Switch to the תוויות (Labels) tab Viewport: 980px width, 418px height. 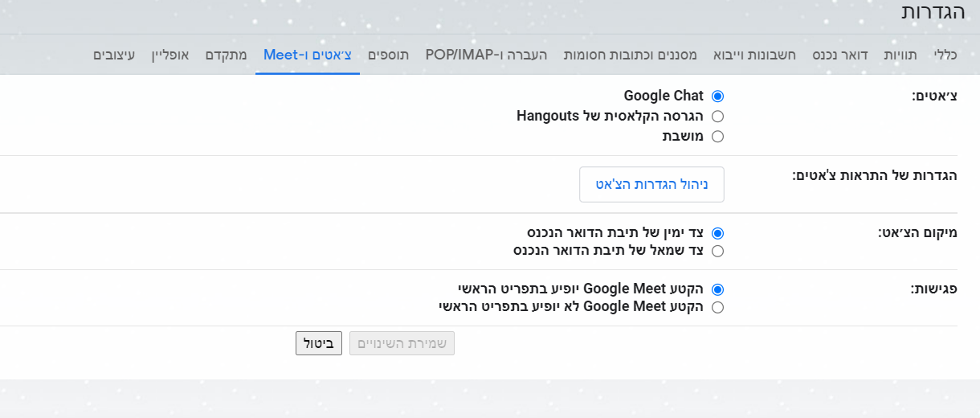coord(900,55)
